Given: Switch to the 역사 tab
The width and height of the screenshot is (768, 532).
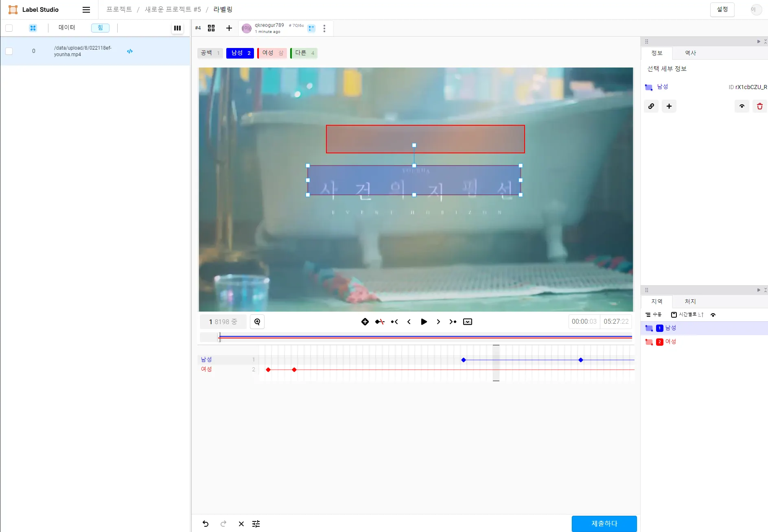Looking at the screenshot, I should (x=690, y=53).
